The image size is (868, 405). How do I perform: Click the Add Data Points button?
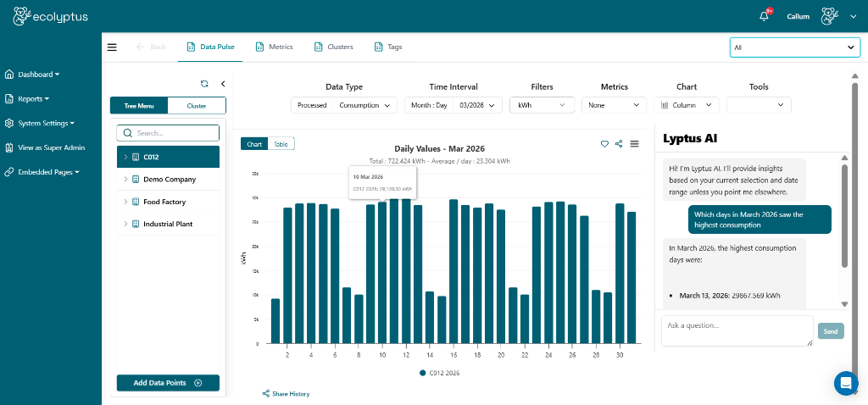pos(168,383)
